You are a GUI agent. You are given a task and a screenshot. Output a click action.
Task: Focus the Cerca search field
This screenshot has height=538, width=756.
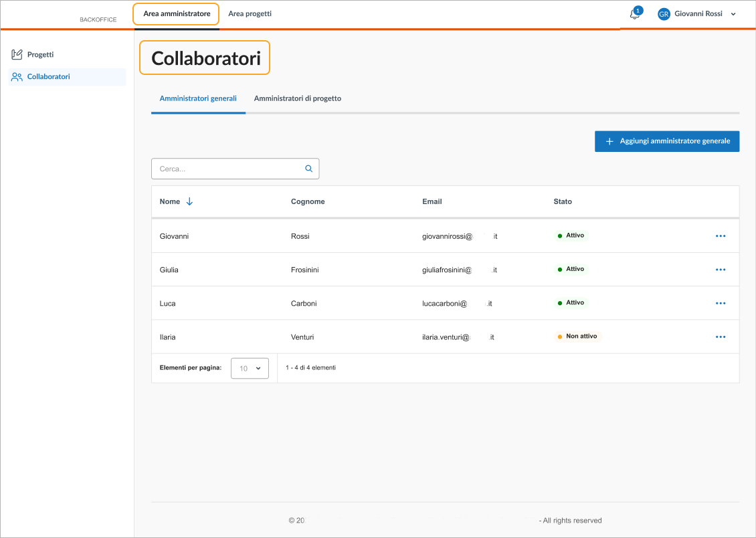pos(227,169)
